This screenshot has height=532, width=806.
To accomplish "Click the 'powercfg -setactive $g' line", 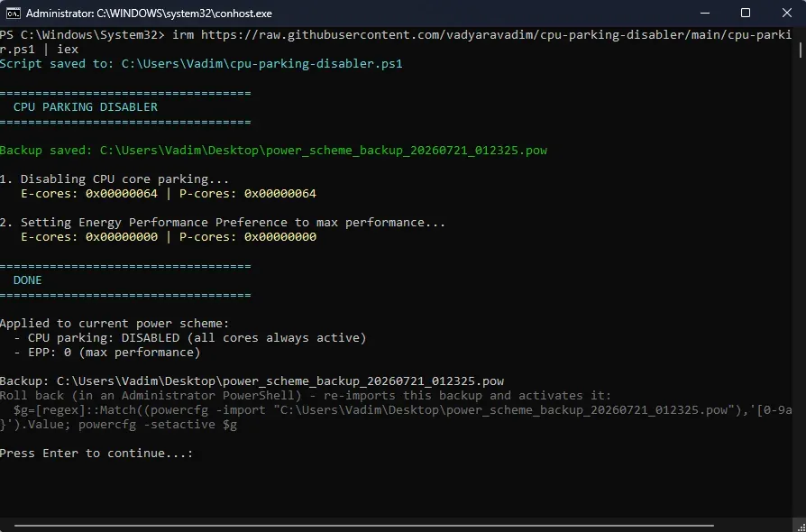I will 119,424.
